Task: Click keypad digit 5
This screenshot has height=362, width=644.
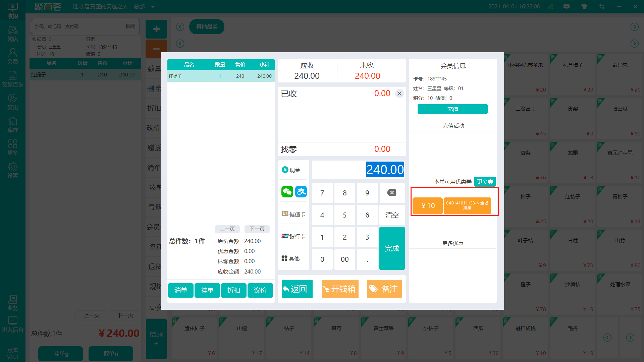Action: coord(344,215)
